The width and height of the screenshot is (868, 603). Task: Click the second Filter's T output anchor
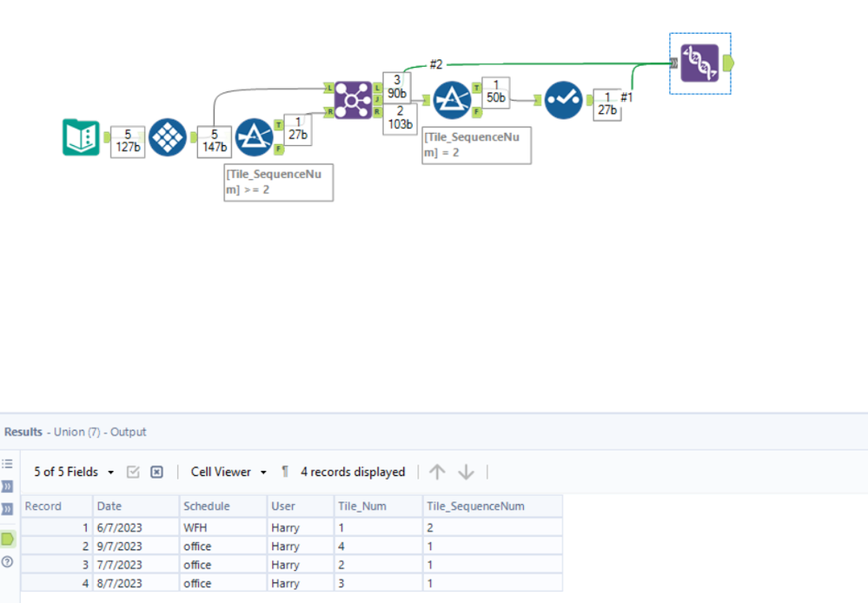[x=477, y=88]
